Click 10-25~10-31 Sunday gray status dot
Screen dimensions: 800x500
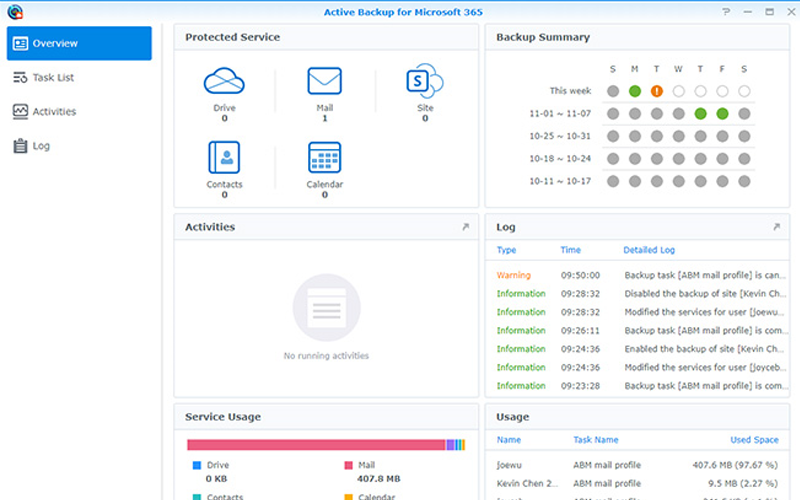coord(613,136)
